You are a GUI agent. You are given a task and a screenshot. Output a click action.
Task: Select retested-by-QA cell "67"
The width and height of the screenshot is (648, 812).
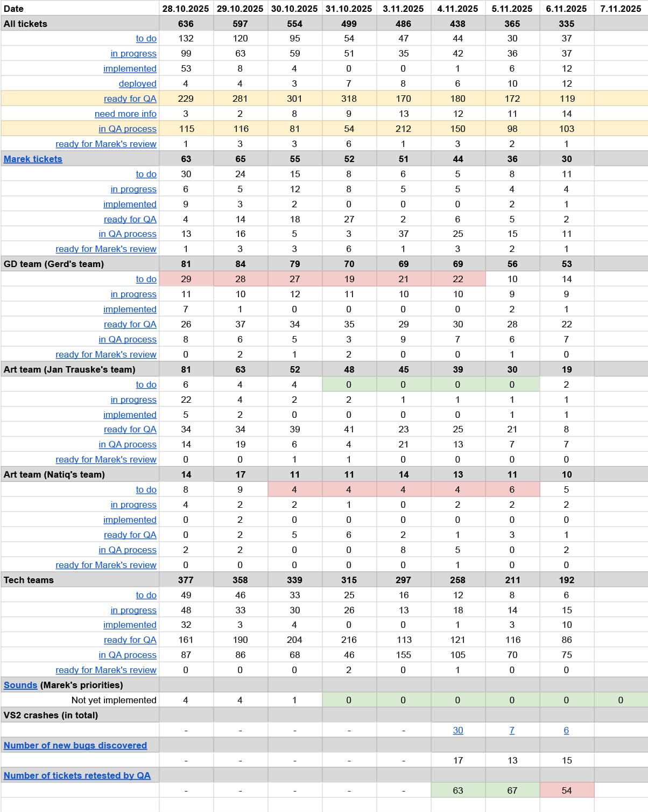[512, 790]
